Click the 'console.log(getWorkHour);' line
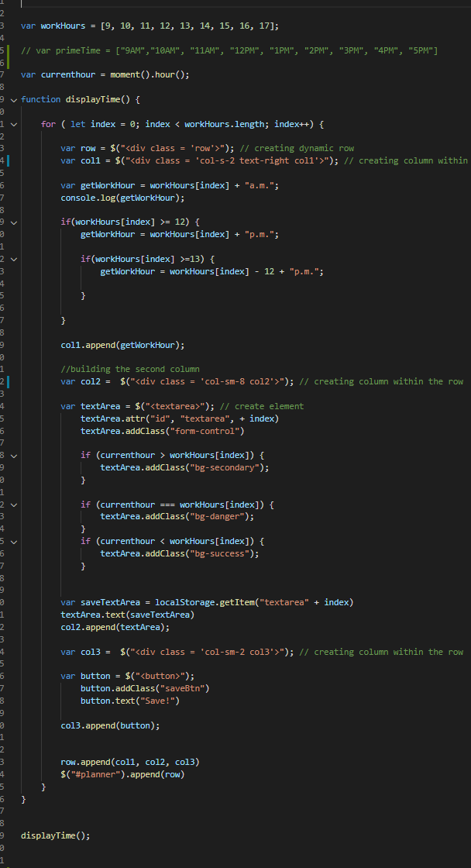471x868 pixels. (x=122, y=198)
